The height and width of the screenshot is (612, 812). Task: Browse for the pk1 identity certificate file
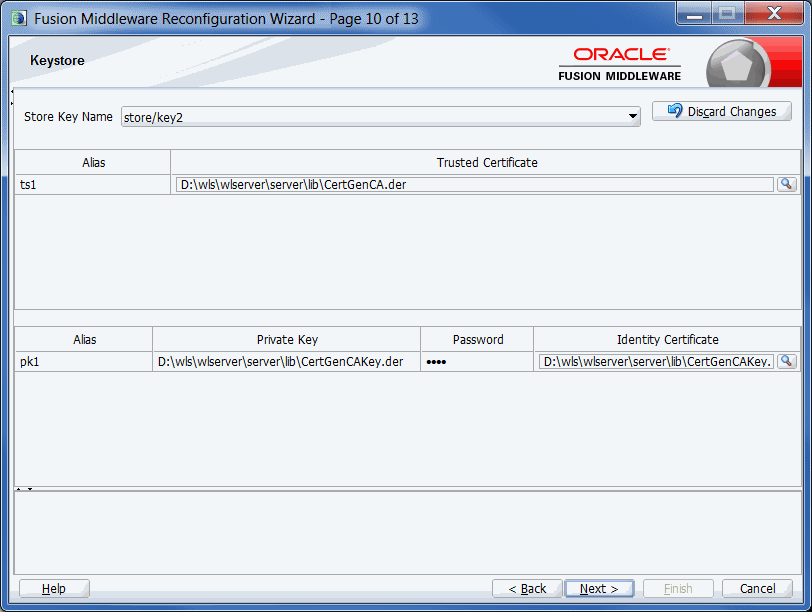click(x=786, y=361)
